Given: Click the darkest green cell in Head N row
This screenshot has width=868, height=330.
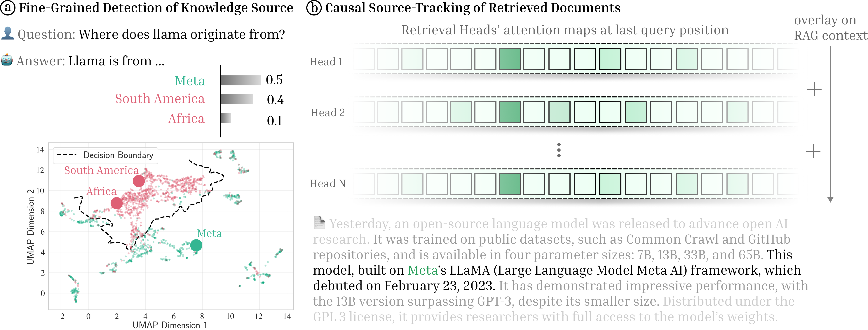Looking at the screenshot, I should click(x=510, y=184).
